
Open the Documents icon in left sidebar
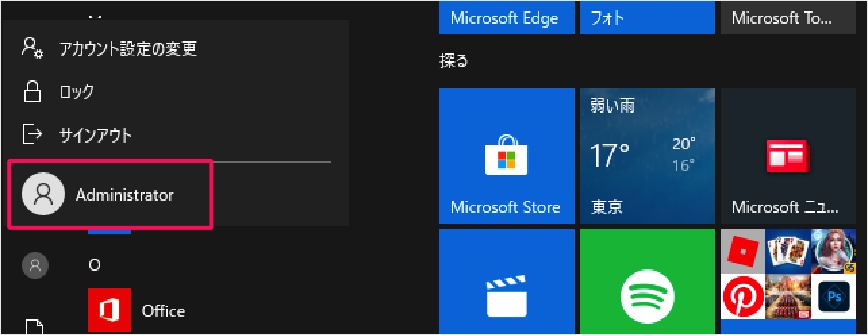point(34,328)
